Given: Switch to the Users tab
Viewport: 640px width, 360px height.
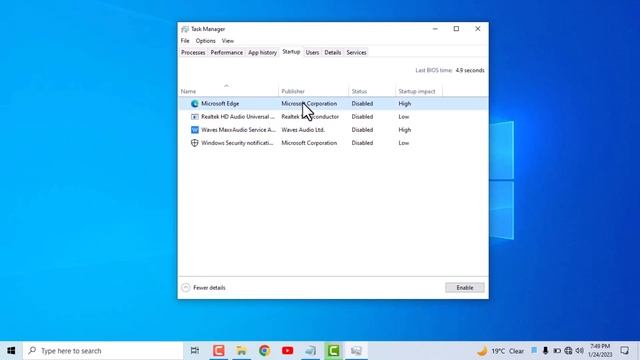Looking at the screenshot, I should point(312,53).
